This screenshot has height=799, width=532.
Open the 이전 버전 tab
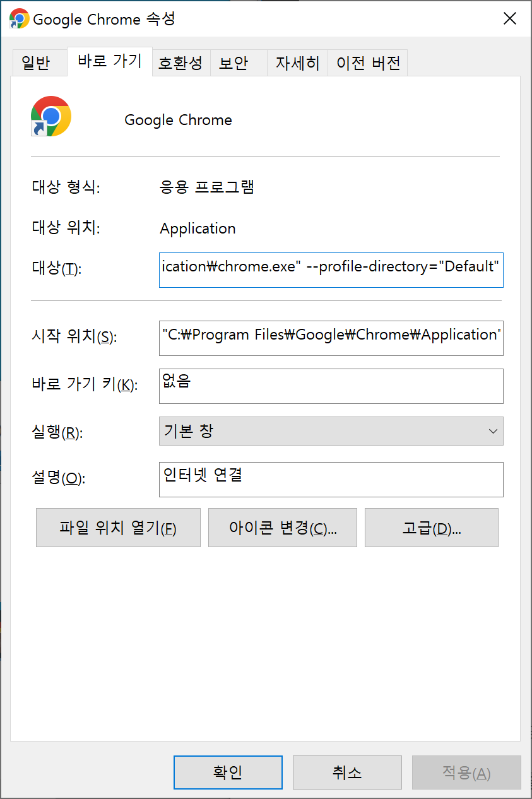368,63
